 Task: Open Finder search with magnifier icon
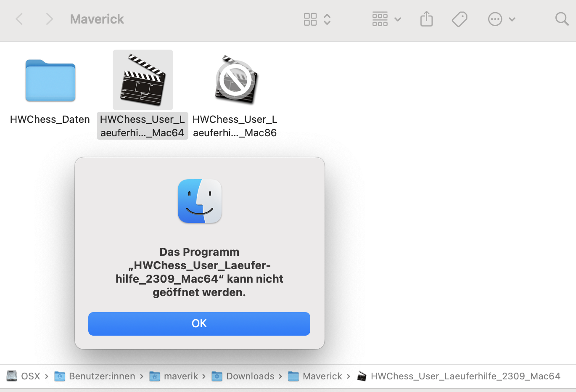click(562, 19)
